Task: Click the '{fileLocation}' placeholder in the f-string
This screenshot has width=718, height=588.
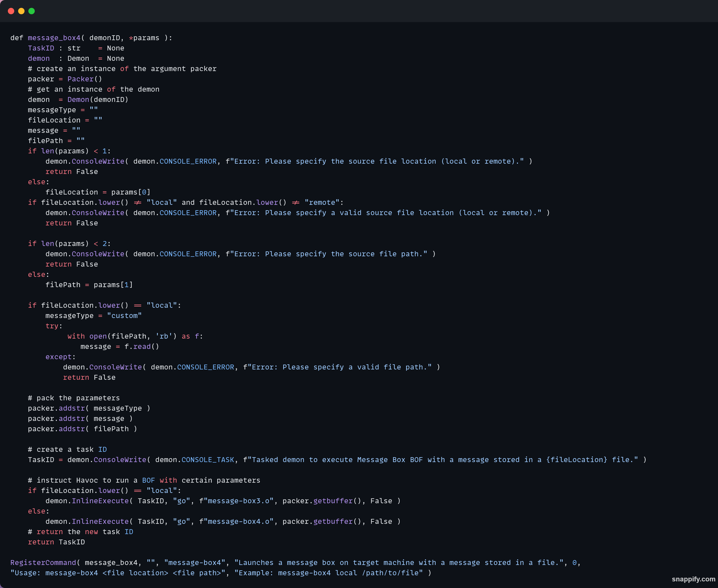Action: [x=577, y=460]
